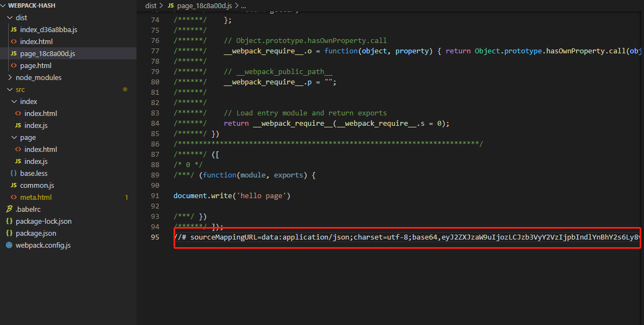Click 'Load entry module' comment
Screen dimensions: 644x325
tap(305, 113)
